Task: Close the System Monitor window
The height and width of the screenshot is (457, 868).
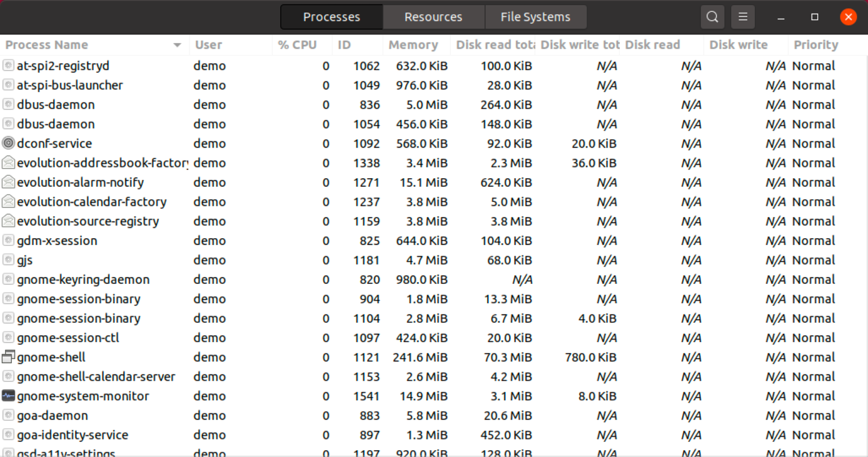Action: 848,17
